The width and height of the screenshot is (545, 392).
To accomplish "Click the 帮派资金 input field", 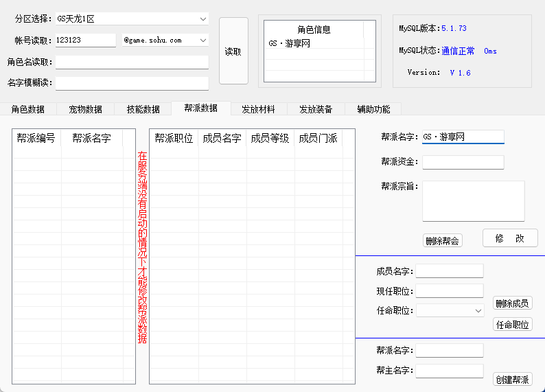I will (463, 162).
